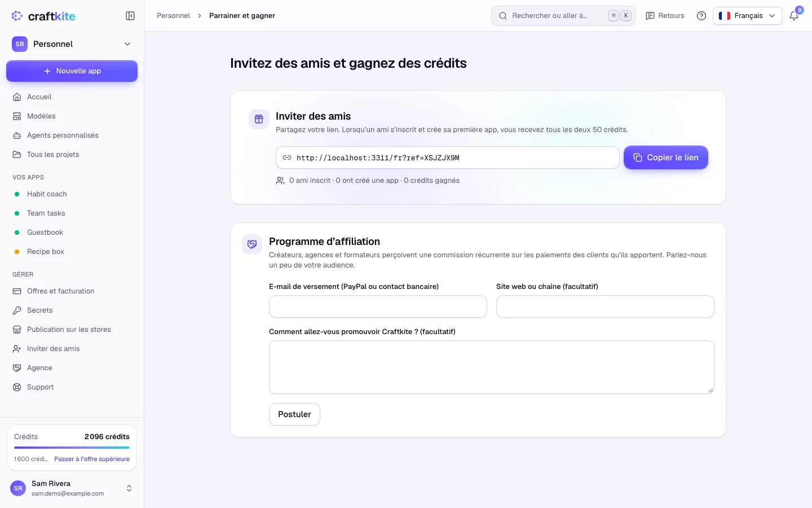The image size is (812, 508).
Task: Focus the Rechercher ou aller à search box
Action: [x=563, y=16]
